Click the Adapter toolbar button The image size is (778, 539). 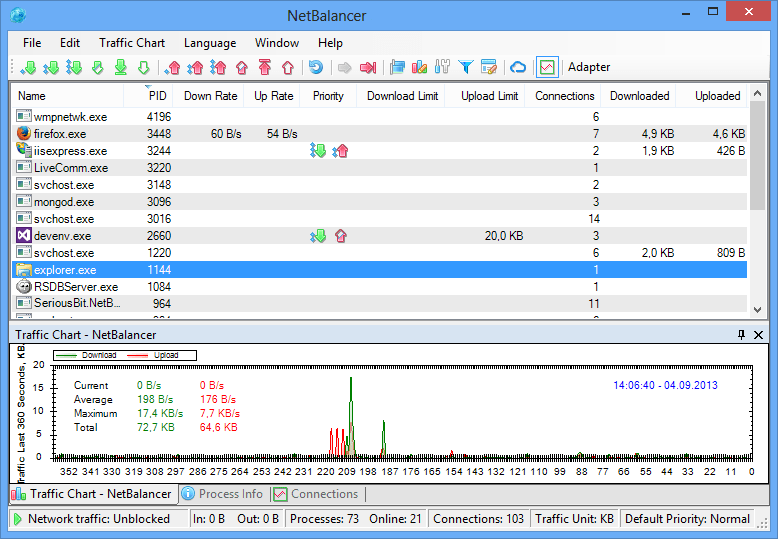click(589, 67)
